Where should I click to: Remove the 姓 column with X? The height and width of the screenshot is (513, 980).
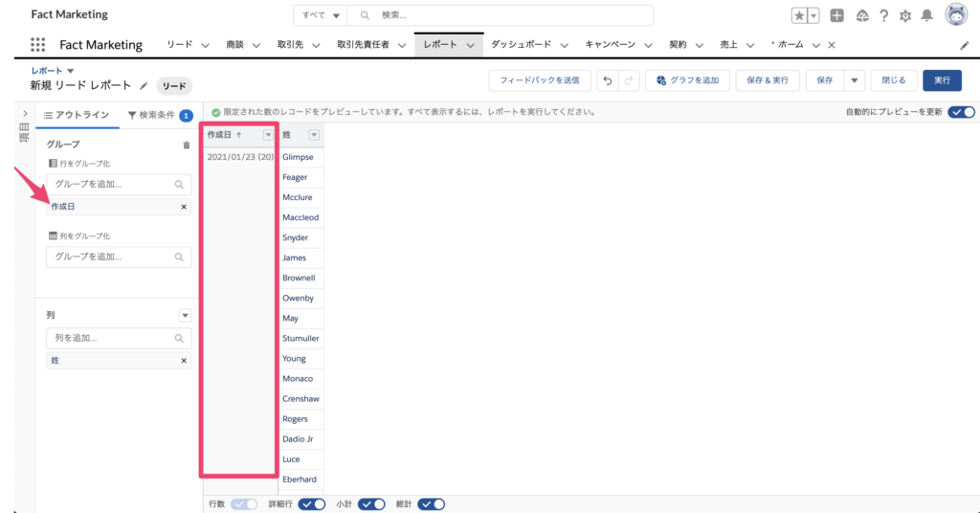(184, 361)
